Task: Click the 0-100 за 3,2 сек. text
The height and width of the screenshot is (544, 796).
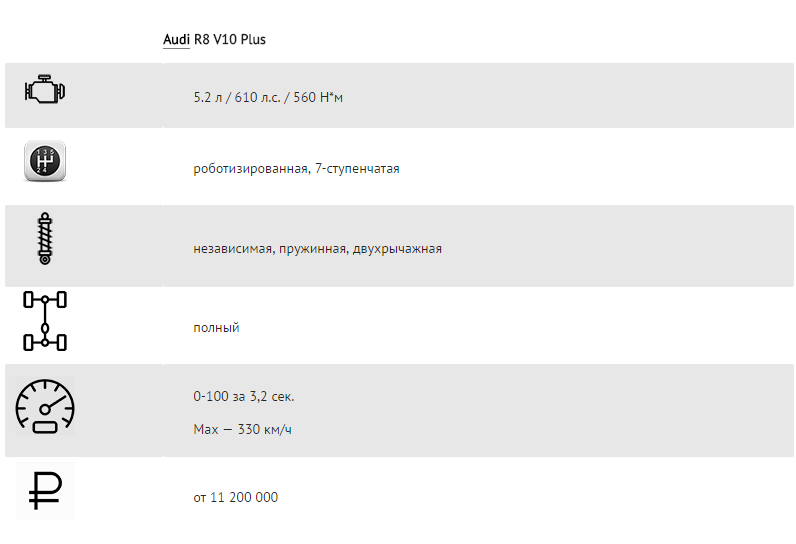Action: [x=244, y=396]
